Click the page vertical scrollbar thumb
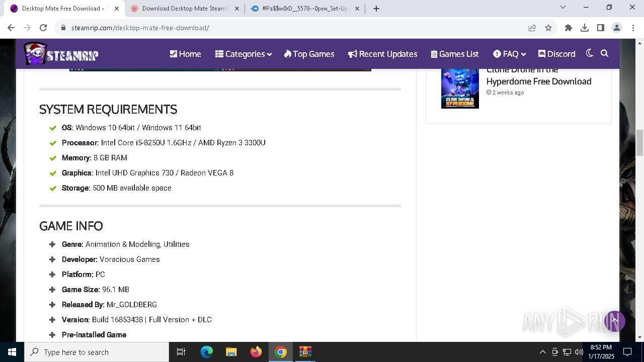The width and height of the screenshot is (644, 362). tap(640, 143)
